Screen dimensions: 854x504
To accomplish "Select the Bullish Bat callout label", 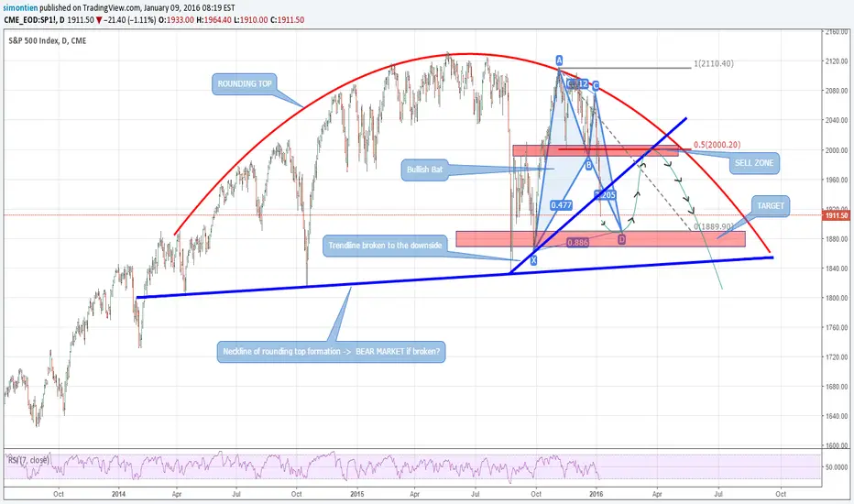I will pyautogui.click(x=425, y=170).
